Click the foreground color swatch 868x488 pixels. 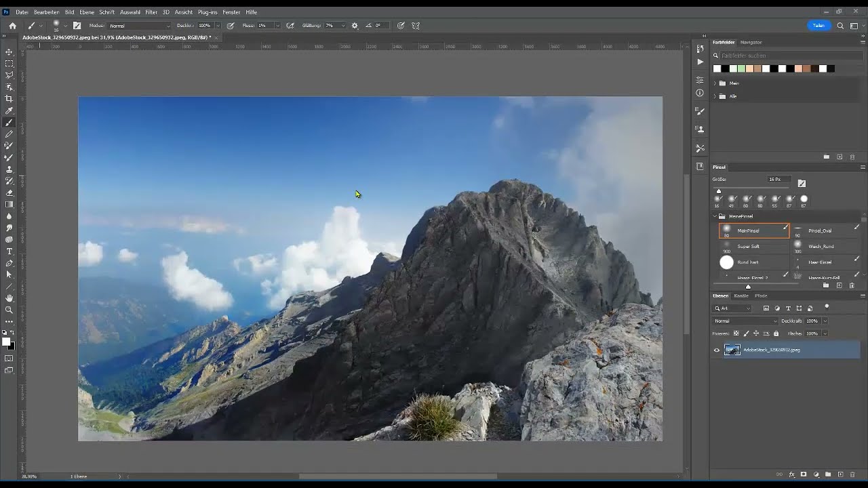pyautogui.click(x=6, y=342)
